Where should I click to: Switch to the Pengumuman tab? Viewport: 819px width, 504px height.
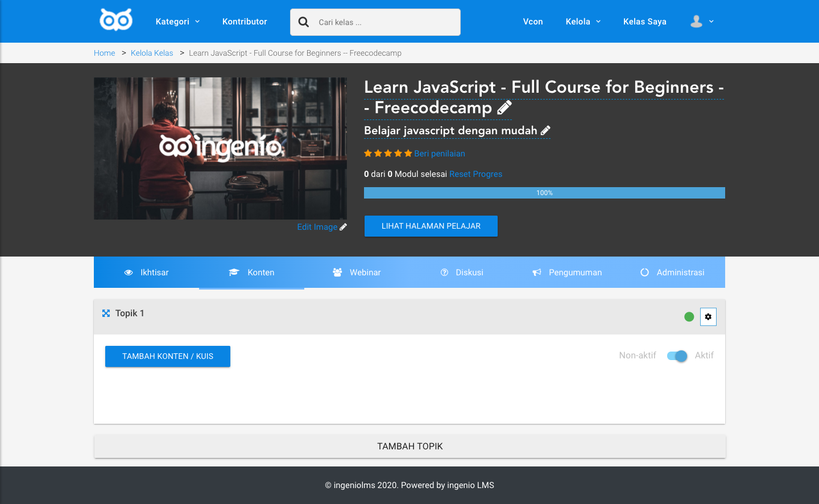pos(567,272)
